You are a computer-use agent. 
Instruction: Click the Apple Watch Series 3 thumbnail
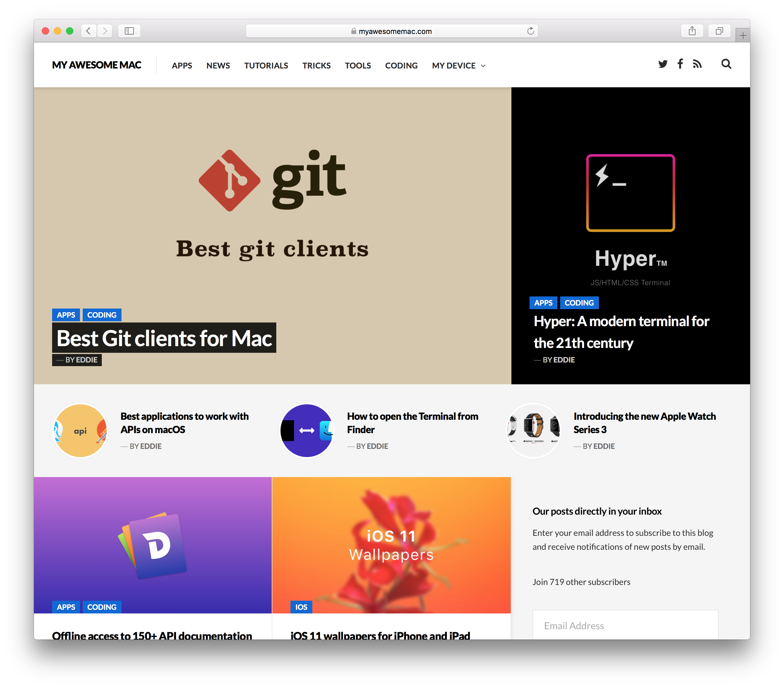pos(533,430)
